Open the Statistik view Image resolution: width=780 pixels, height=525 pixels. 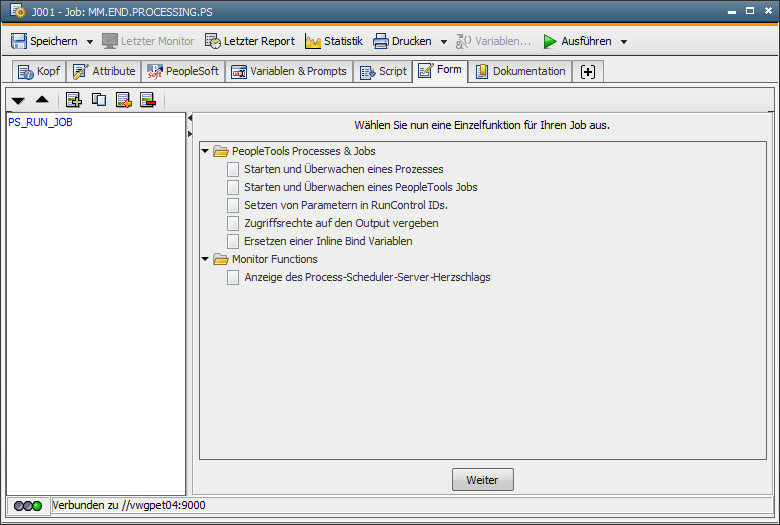pos(334,41)
